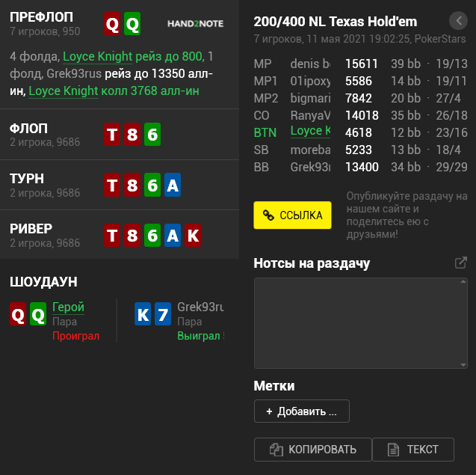This screenshot has height=475, width=476.
Task: Select the ТУРН section heading
Action: [27, 179]
